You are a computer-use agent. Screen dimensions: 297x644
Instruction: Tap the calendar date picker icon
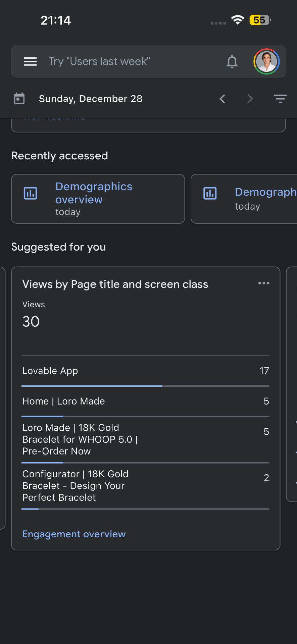click(19, 99)
